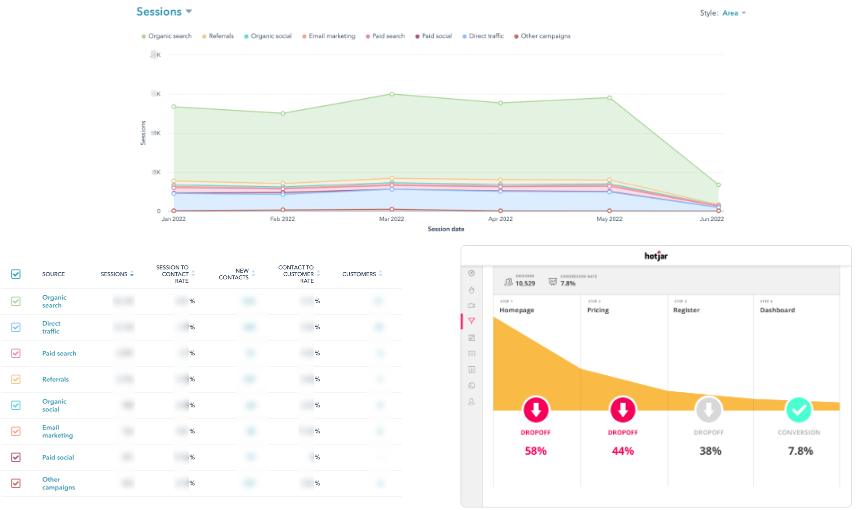Open the Email marketing source link
This screenshot has height=510, width=859.
pos(59,431)
